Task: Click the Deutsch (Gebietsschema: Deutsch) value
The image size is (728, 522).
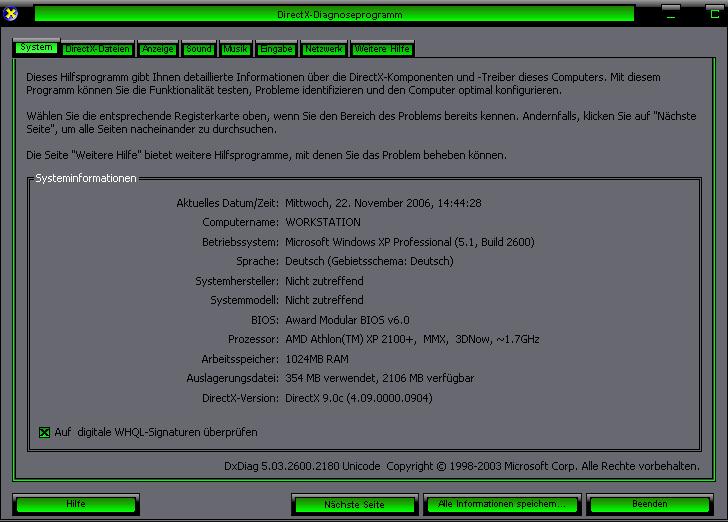Action: coord(369,261)
